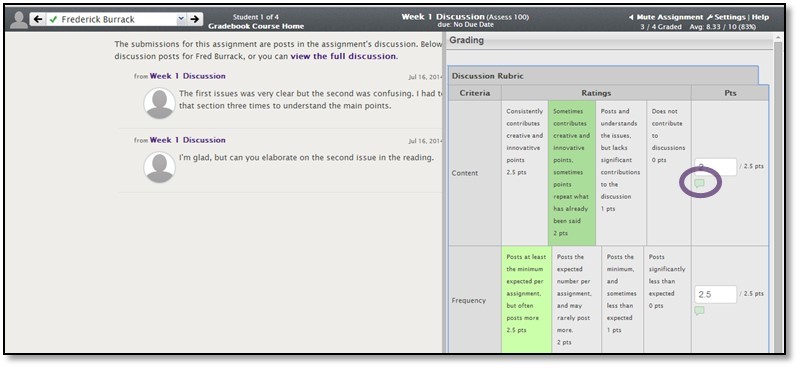Click the Content criterion label
799x368 pixels.
click(x=465, y=173)
